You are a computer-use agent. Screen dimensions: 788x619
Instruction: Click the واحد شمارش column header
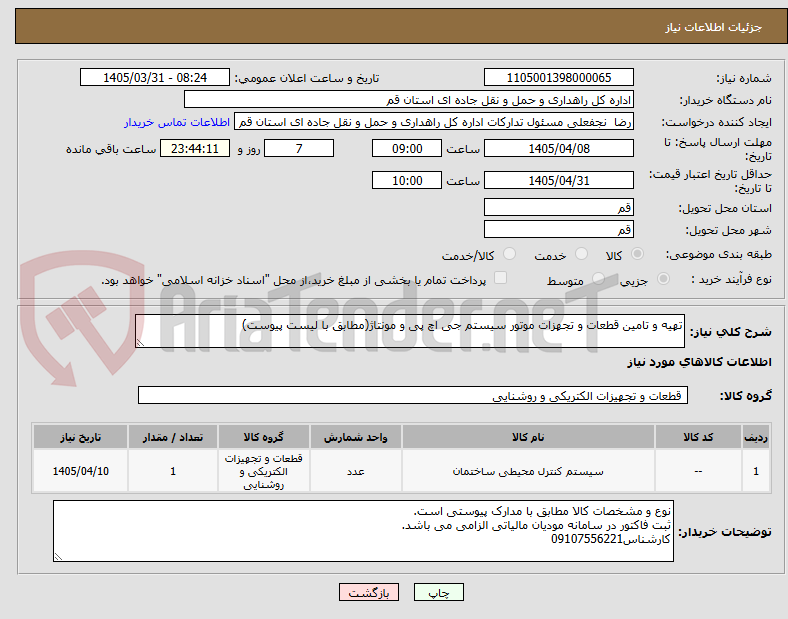pos(355,437)
